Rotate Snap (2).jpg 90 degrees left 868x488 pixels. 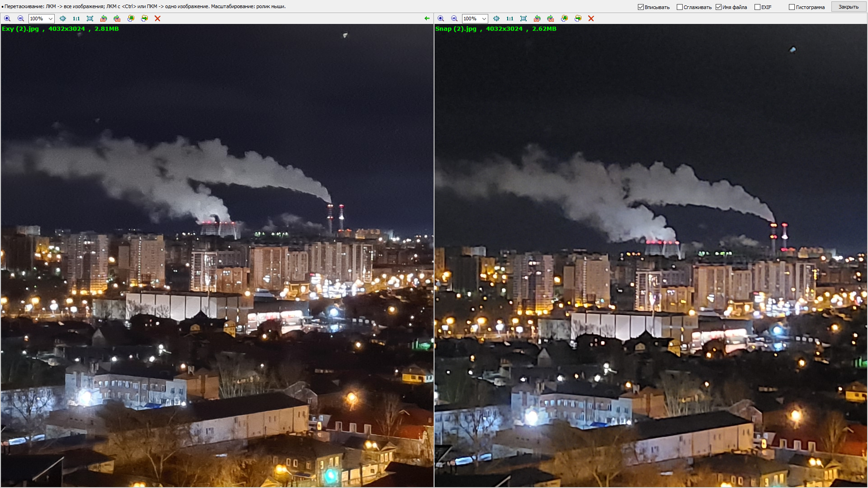pos(537,19)
